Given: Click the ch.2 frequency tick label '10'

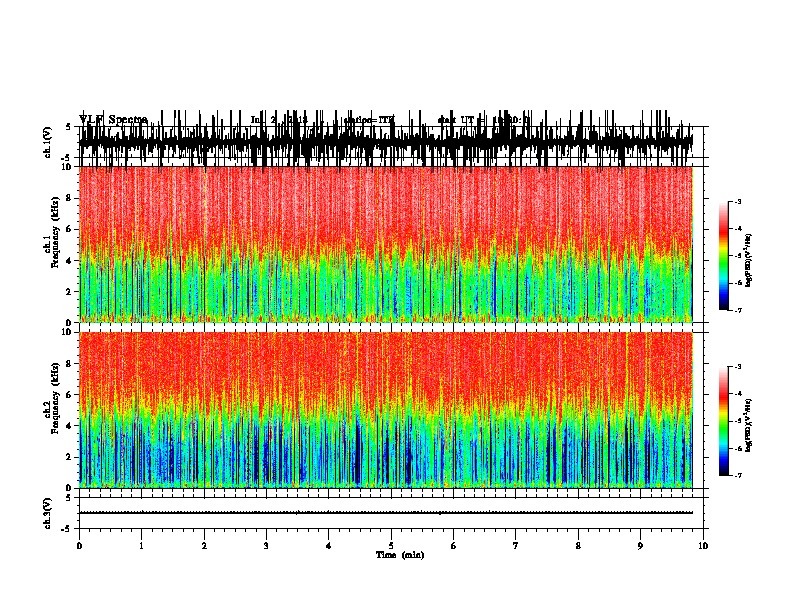Looking at the screenshot, I should [x=67, y=332].
